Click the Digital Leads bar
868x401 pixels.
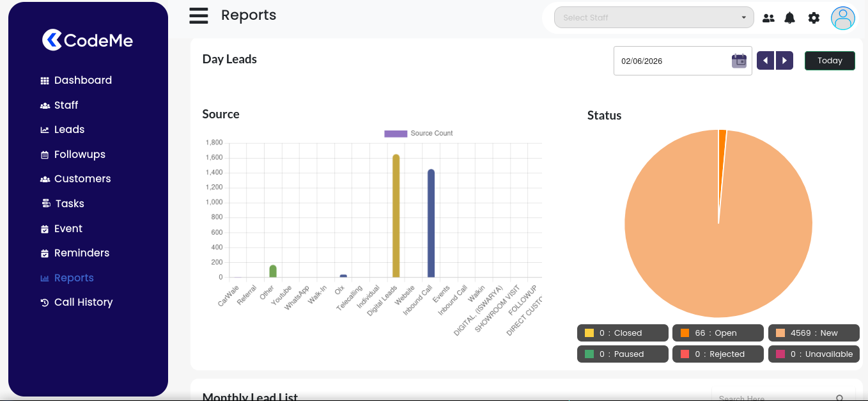[396, 216]
